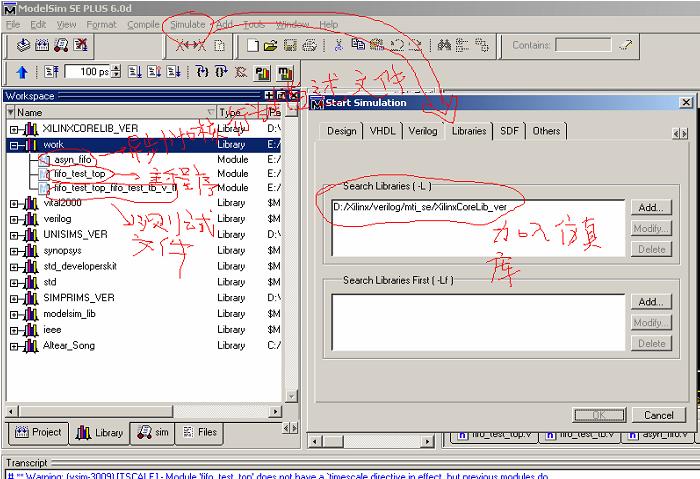Click the Save disk toolbar icon

click(290, 45)
